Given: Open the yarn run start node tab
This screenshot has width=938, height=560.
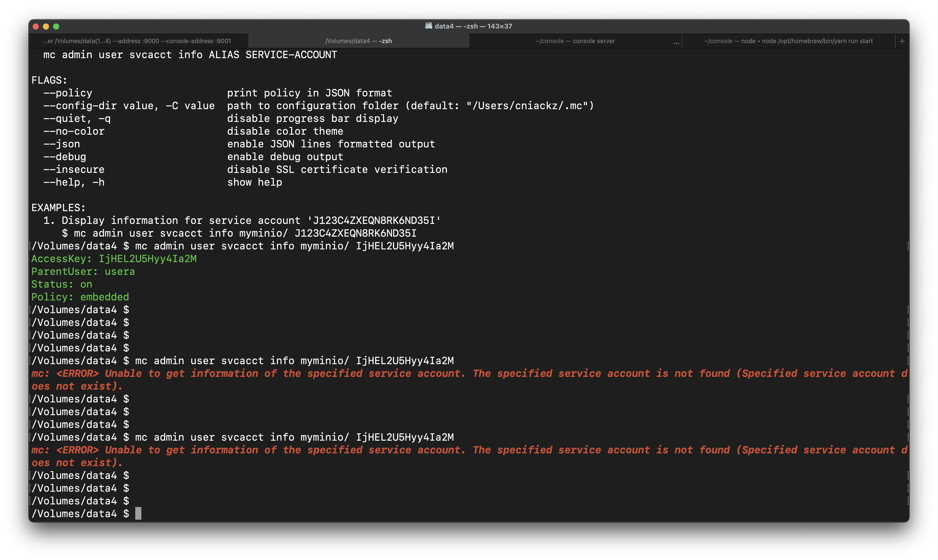Looking at the screenshot, I should [788, 41].
